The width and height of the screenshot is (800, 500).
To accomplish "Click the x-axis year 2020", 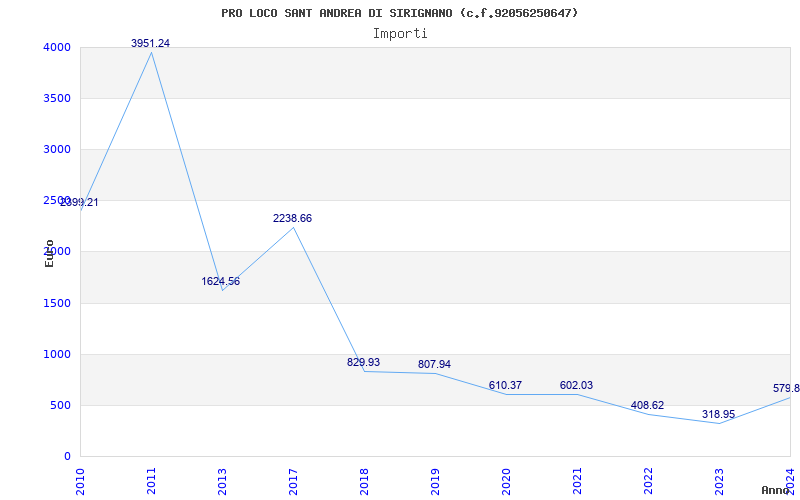I will pos(506,480).
